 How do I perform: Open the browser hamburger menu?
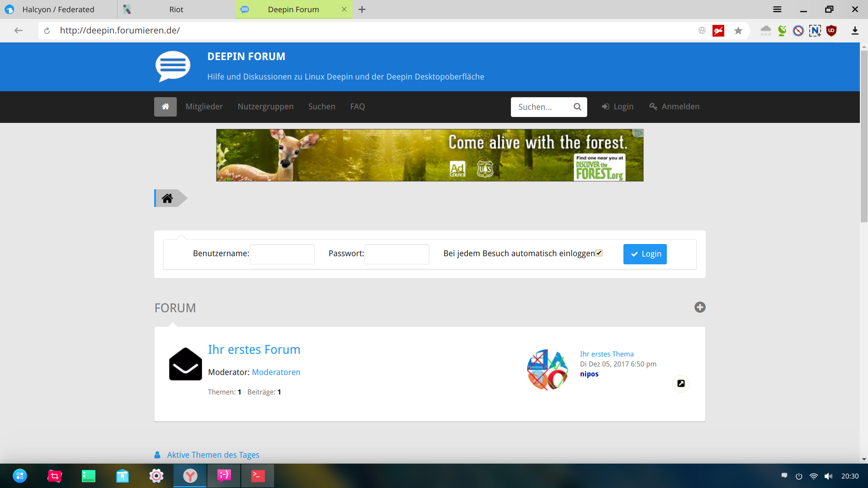[777, 9]
